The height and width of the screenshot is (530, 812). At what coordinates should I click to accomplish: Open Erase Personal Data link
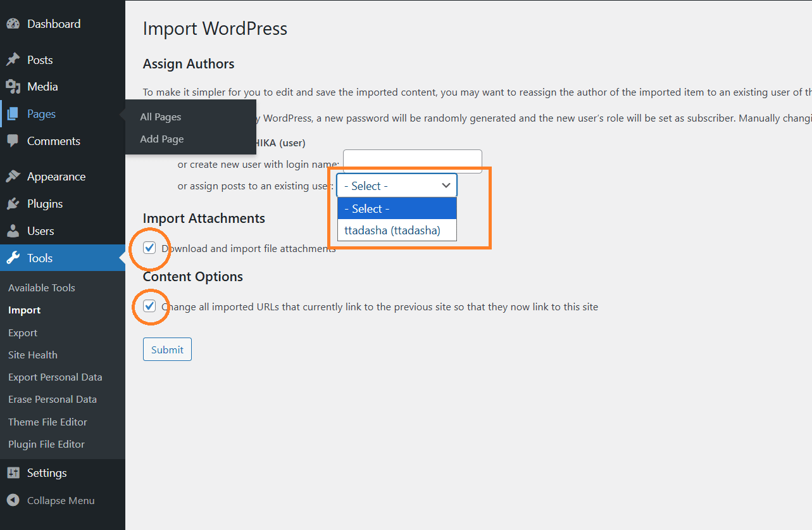tap(53, 400)
